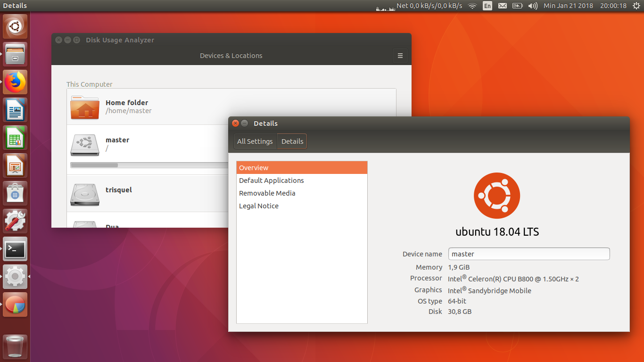This screenshot has width=644, height=362.
Task: Launch LibreOffice Impress from dock
Action: (15, 165)
